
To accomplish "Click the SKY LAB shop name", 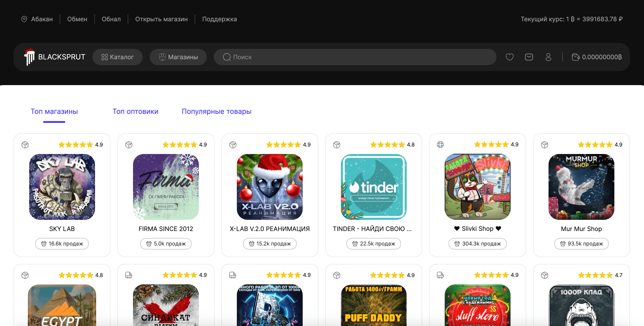I will 62,229.
